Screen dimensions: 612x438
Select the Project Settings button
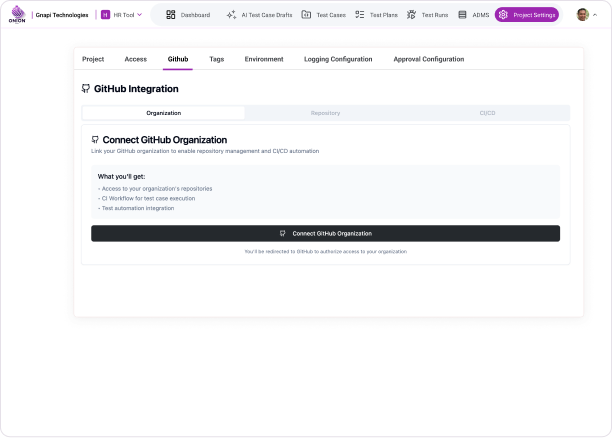(527, 15)
